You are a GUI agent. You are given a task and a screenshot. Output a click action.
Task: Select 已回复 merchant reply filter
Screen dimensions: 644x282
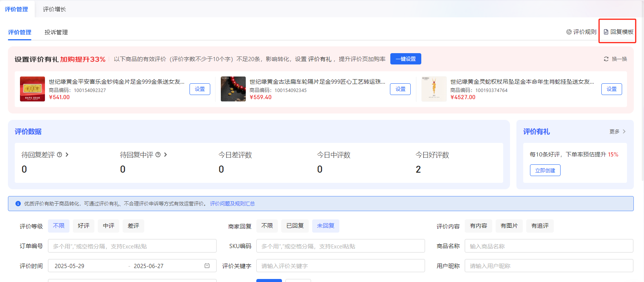pyautogui.click(x=295, y=226)
